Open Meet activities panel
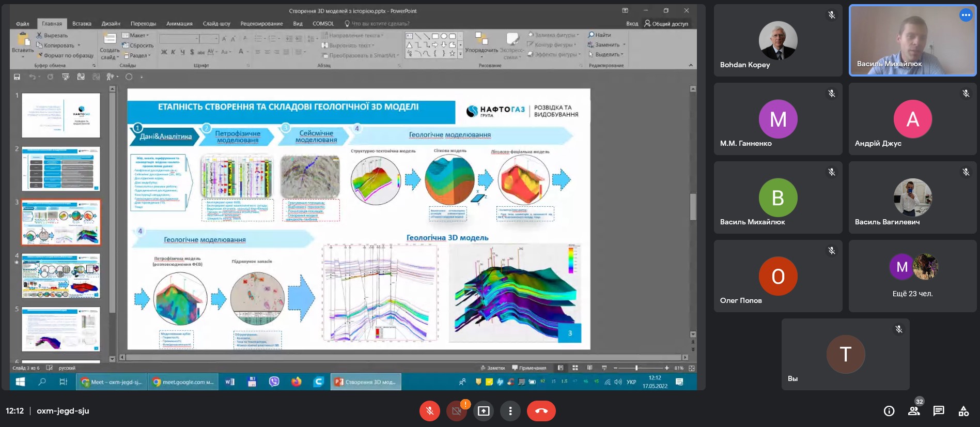Image resolution: width=980 pixels, height=427 pixels. [963, 411]
